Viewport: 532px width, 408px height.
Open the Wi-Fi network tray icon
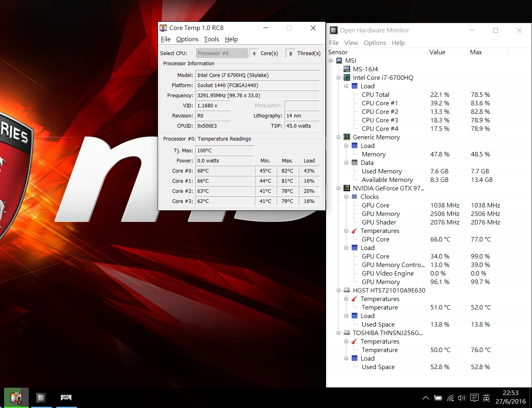pyautogui.click(x=450, y=398)
